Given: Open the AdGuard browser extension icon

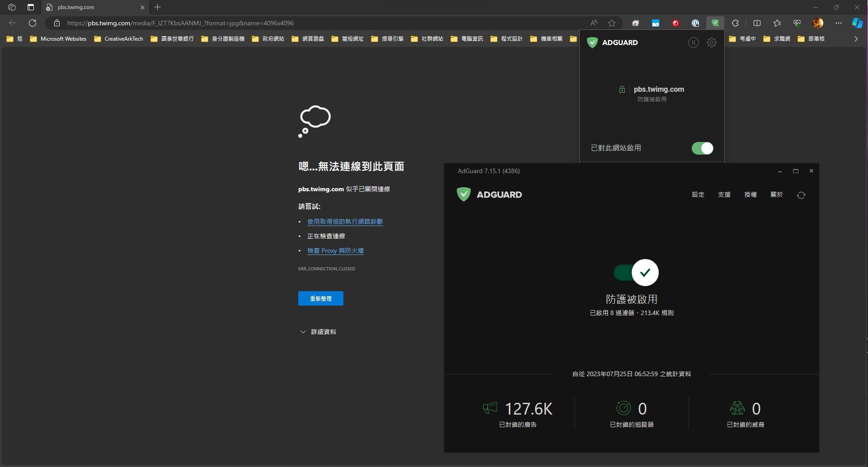Looking at the screenshot, I should [715, 23].
